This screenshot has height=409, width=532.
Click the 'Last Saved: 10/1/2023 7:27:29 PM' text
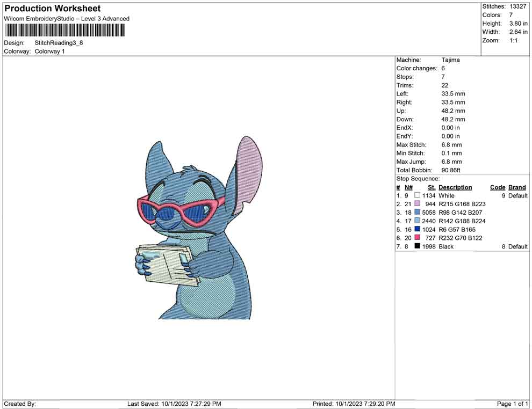(x=175, y=404)
